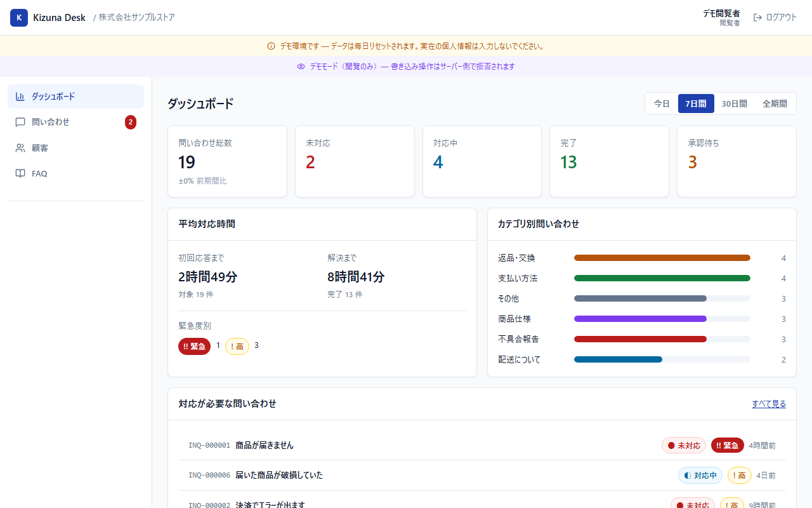Click 対応中 status badge on INQ-000006 row
Screen dimensions: 812x508
[700, 476]
